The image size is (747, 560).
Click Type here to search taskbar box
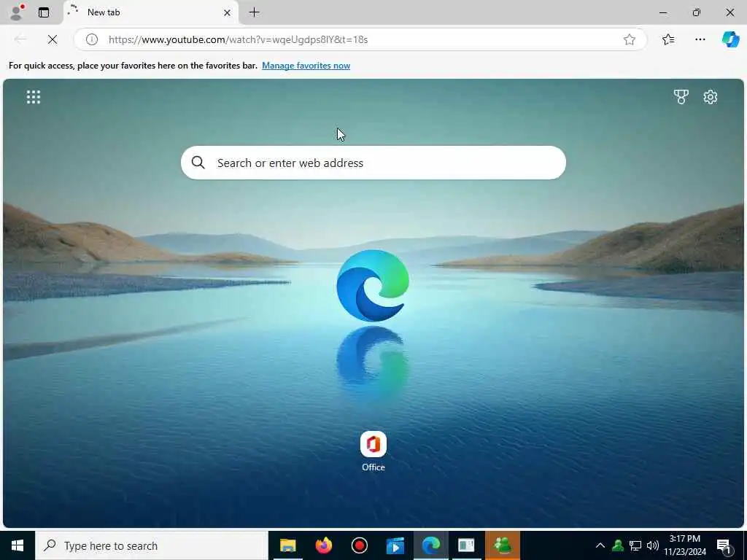[152, 545]
